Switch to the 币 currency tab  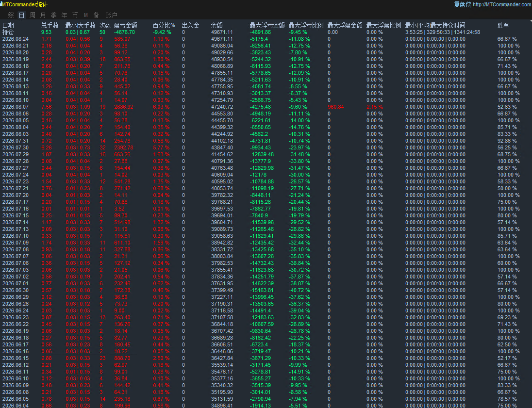pos(75,15)
